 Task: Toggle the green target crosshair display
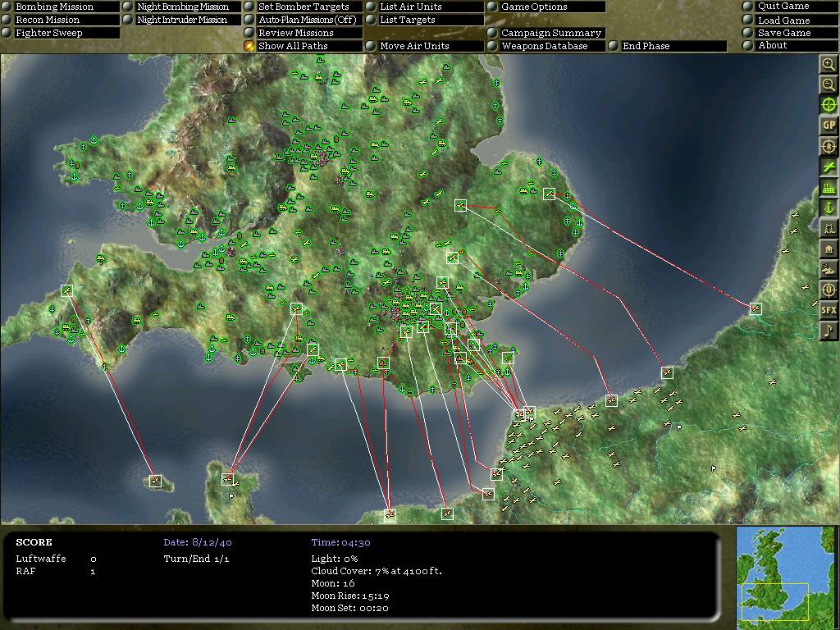click(x=829, y=105)
